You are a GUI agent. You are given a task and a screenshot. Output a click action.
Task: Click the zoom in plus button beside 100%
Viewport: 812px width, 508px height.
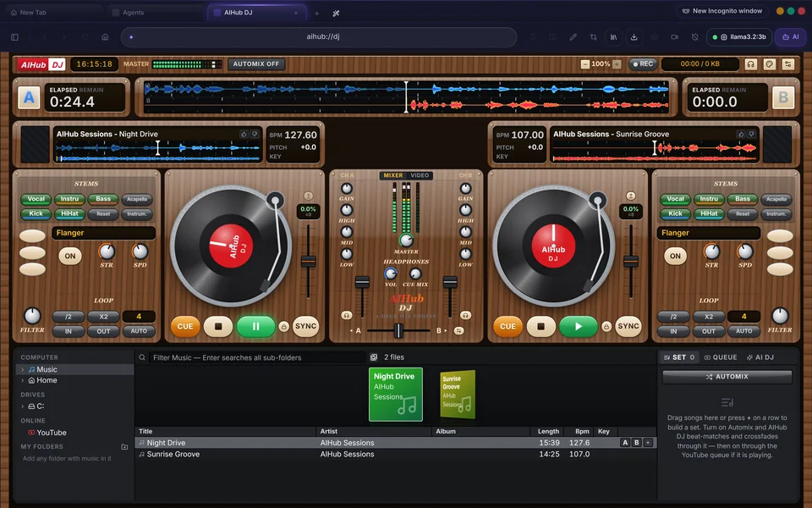(617, 64)
